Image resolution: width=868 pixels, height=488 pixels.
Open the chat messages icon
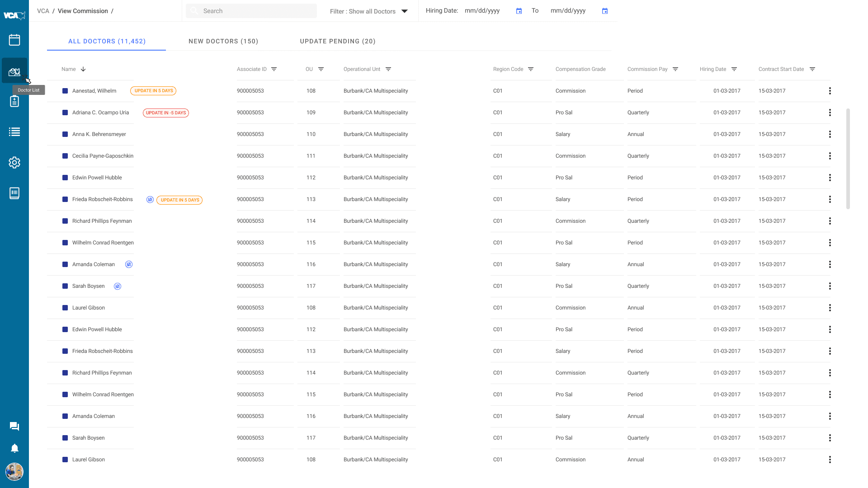(x=14, y=426)
